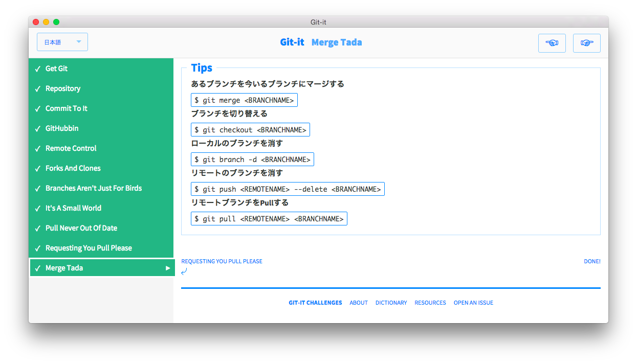Select the Remote Control challenge
Screen dimensions: 637x364
click(102, 148)
